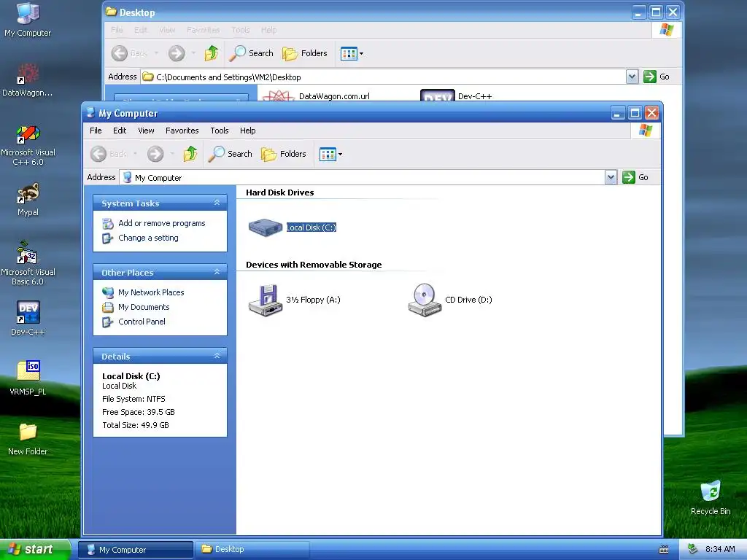Open Edit menu in My Computer
The width and height of the screenshot is (747, 560).
pos(120,131)
